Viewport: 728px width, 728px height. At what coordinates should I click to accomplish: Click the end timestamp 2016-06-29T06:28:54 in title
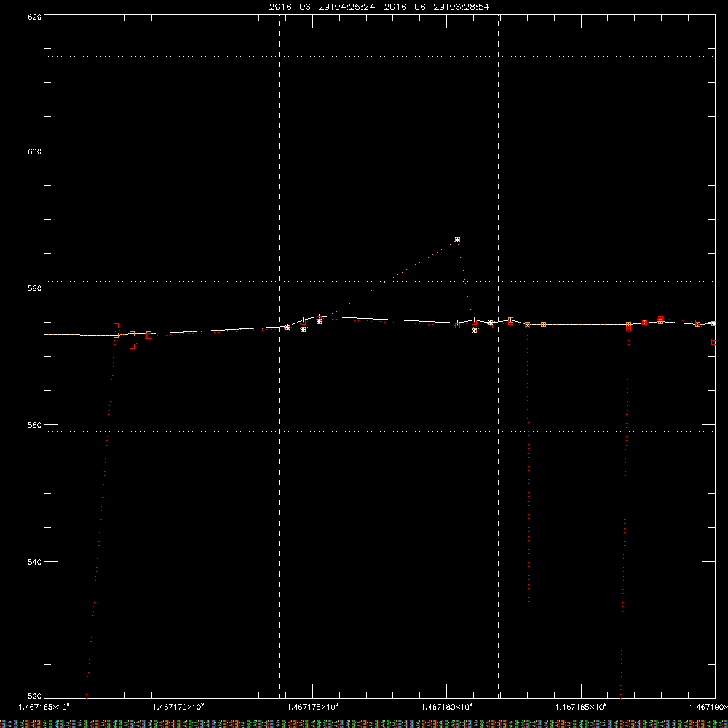436,7
